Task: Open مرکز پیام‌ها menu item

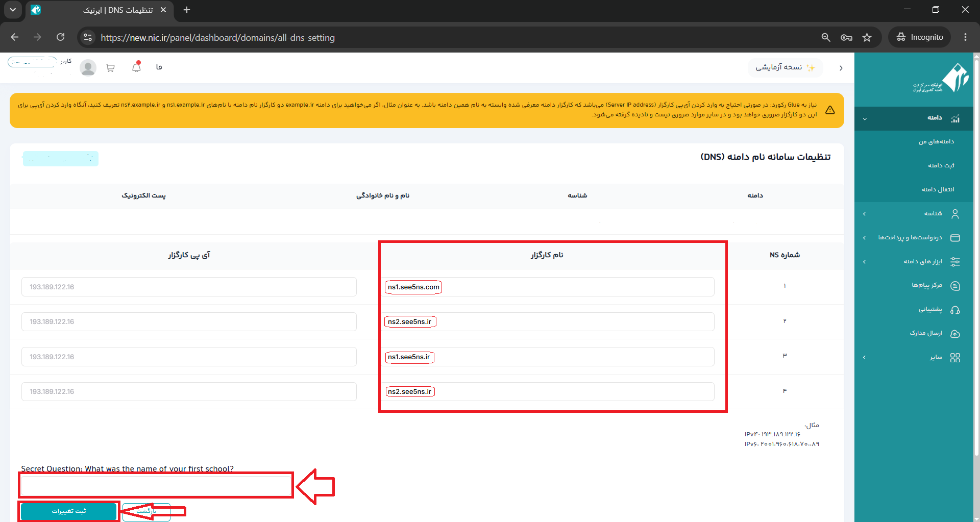Action: (x=926, y=285)
